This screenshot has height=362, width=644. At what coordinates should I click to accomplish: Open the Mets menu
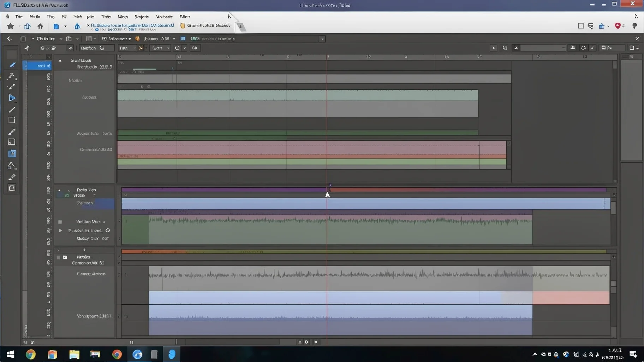[123, 17]
